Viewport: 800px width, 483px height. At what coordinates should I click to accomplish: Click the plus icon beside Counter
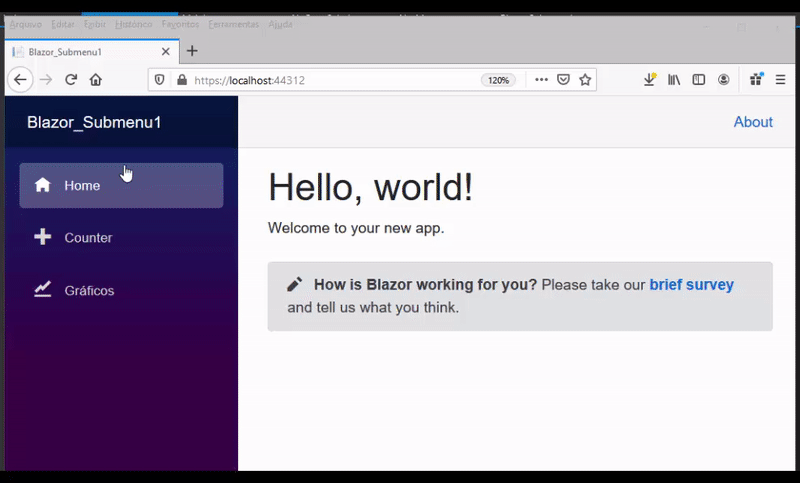point(43,237)
